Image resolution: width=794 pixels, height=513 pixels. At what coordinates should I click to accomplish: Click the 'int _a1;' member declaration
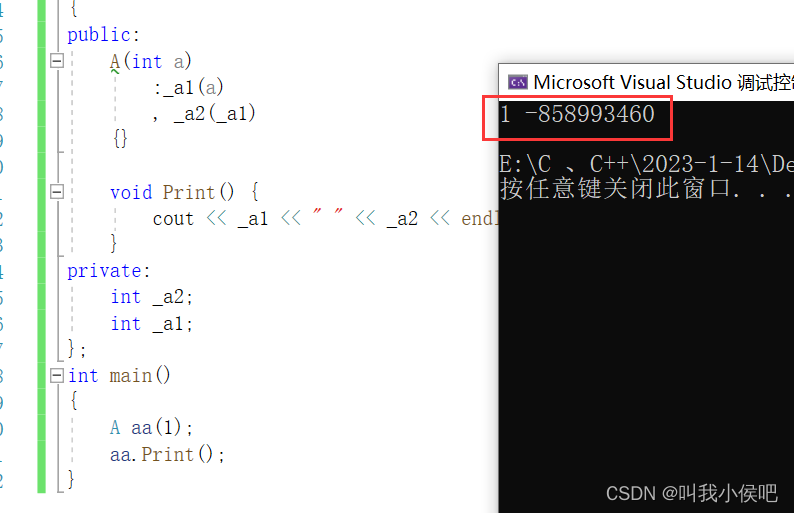(x=151, y=324)
